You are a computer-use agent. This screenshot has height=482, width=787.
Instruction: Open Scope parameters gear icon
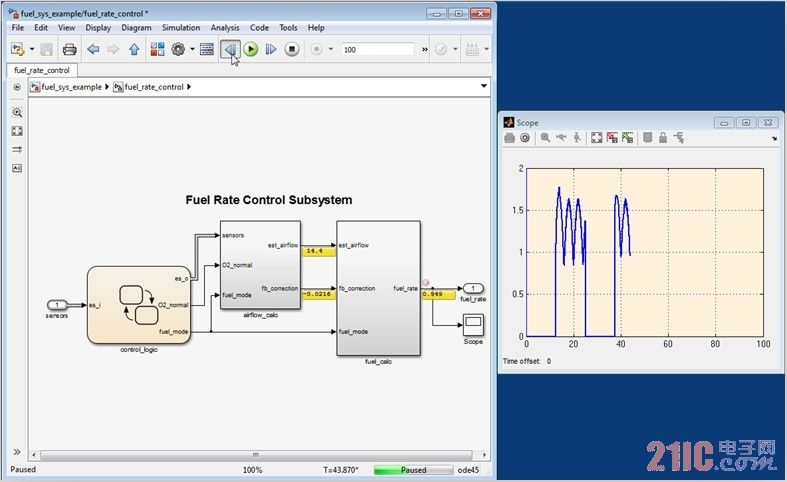coord(525,138)
